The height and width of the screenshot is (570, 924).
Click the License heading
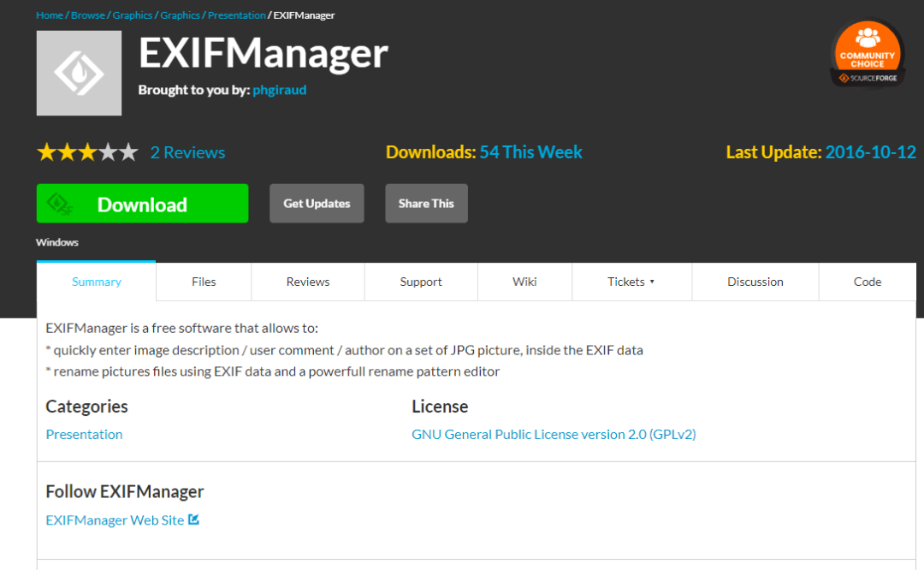click(x=441, y=407)
